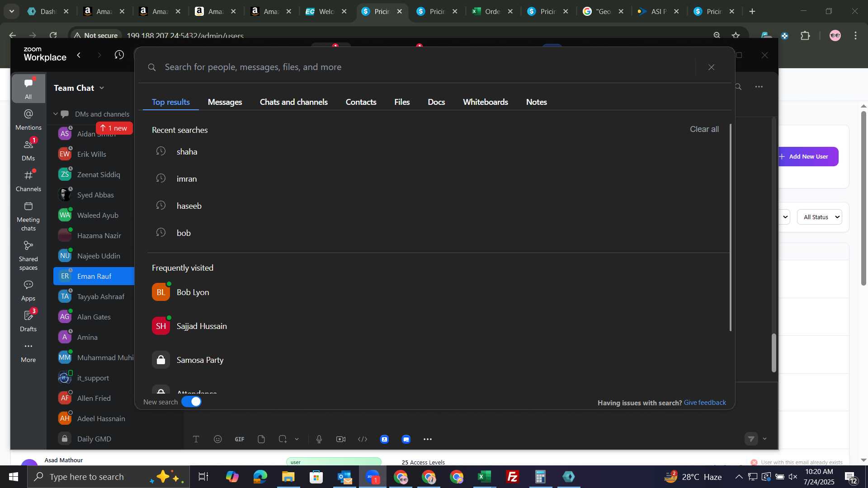Image resolution: width=868 pixels, height=488 pixels.
Task: Open File Explorer from taskbar
Action: [288, 477]
